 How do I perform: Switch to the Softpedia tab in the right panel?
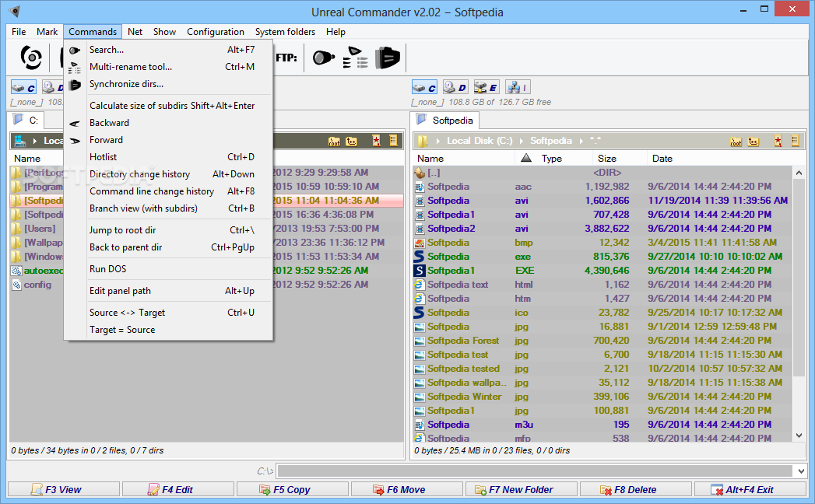[445, 121]
